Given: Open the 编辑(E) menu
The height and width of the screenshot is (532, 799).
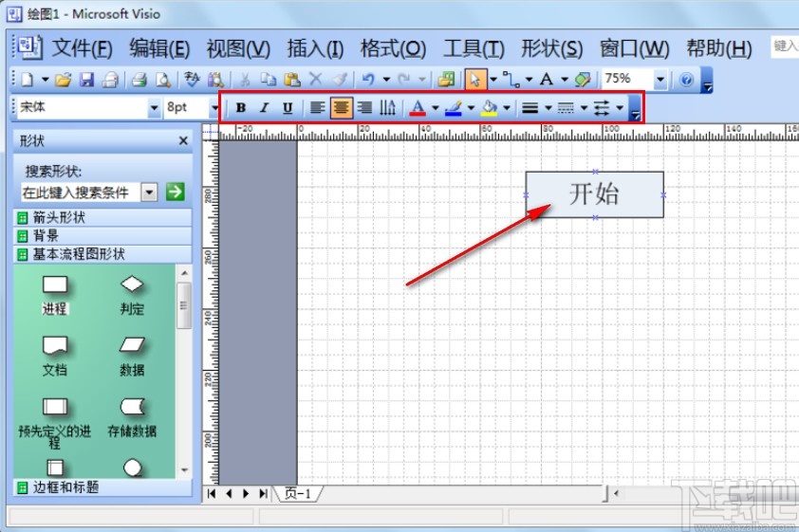Looking at the screenshot, I should click(159, 49).
